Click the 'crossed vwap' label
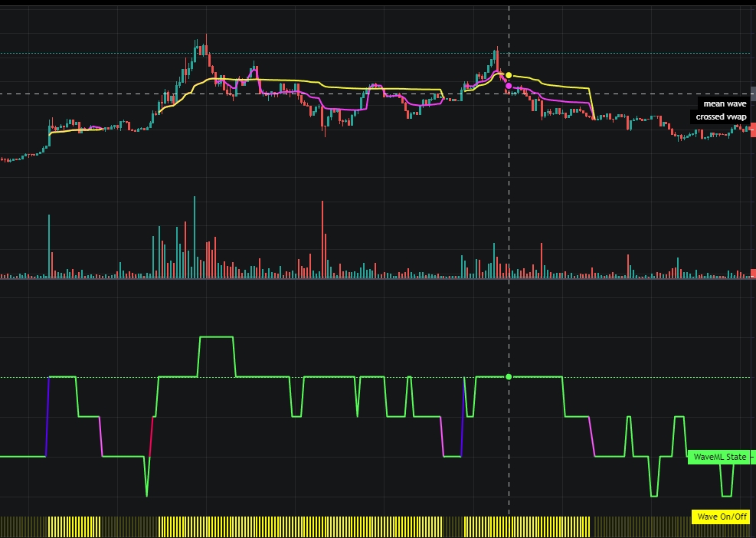Image resolution: width=756 pixels, height=538 pixels. (x=720, y=116)
